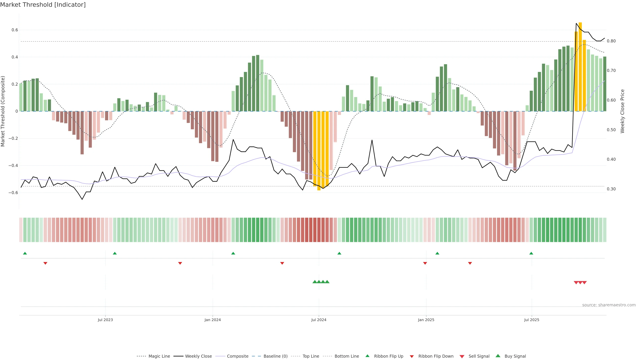Image resolution: width=644 pixels, height=362 pixels.
Task: Click the Market Threshold [Indicator] chart title
Action: point(43,5)
